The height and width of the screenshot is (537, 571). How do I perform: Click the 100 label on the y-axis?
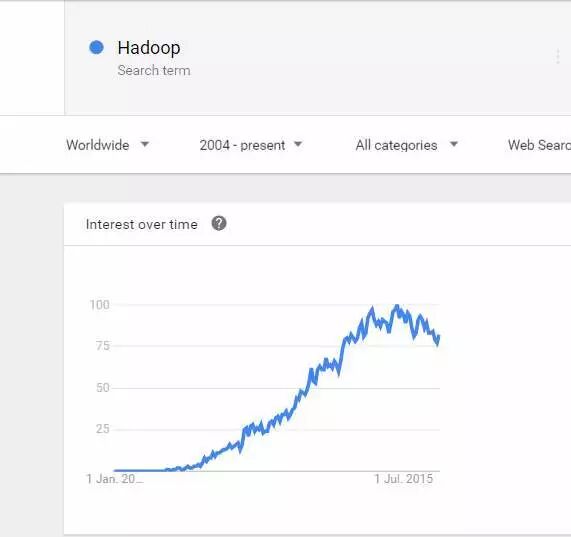point(99,305)
